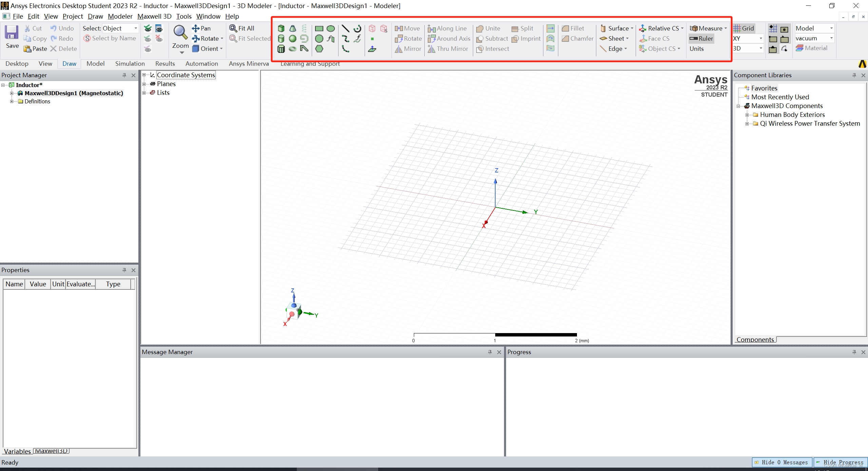Open the Maxwell 3D menu

point(154,16)
